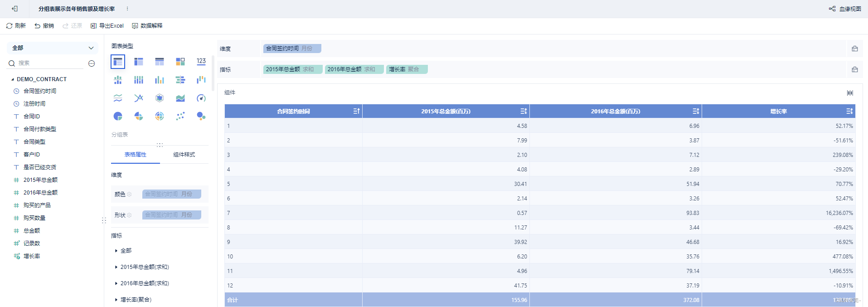This screenshot has height=307, width=868.
Task: Select the multi-series column chart type
Action: [160, 80]
